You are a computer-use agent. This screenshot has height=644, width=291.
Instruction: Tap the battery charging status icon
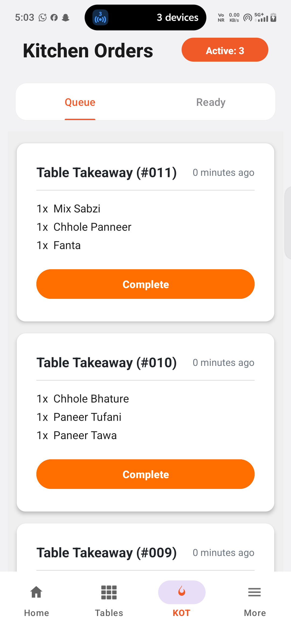point(273,17)
